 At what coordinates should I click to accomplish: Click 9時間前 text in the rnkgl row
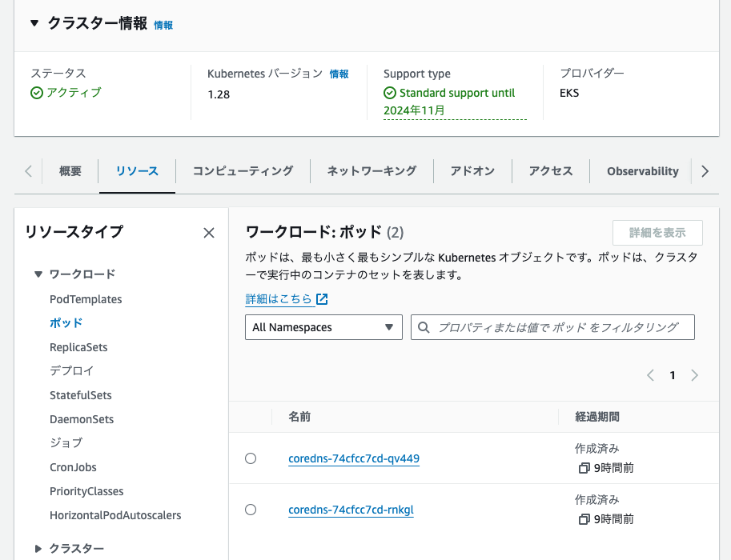pos(613,519)
